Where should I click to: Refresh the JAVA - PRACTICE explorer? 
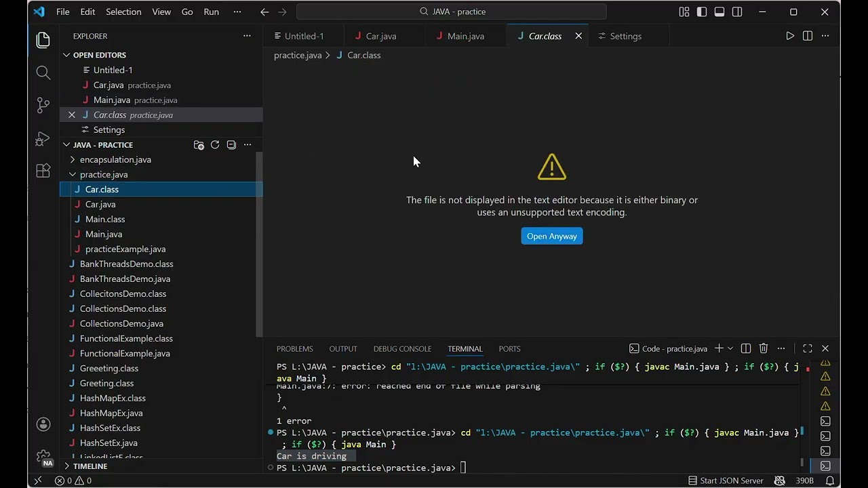[x=215, y=144]
